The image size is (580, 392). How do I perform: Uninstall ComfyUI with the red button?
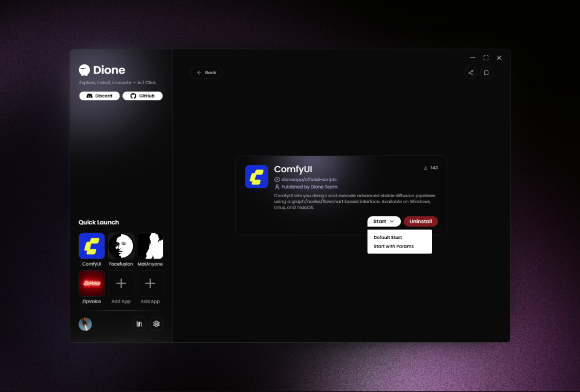(x=420, y=222)
